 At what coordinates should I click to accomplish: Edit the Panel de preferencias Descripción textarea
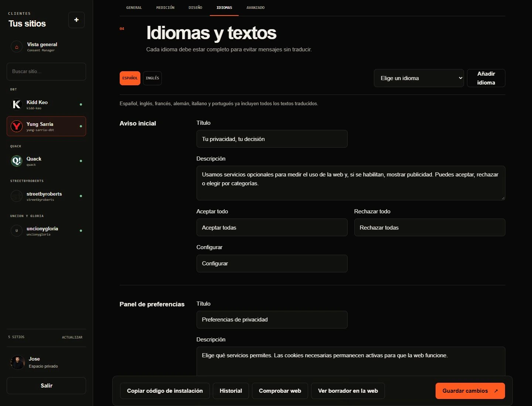(x=351, y=362)
